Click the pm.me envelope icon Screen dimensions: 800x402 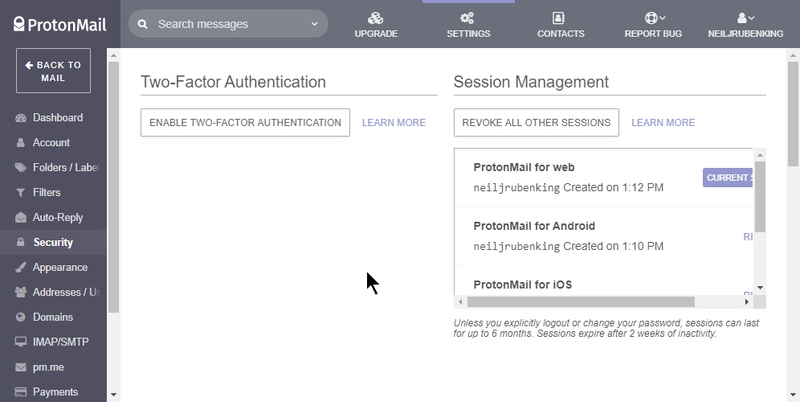tap(20, 367)
